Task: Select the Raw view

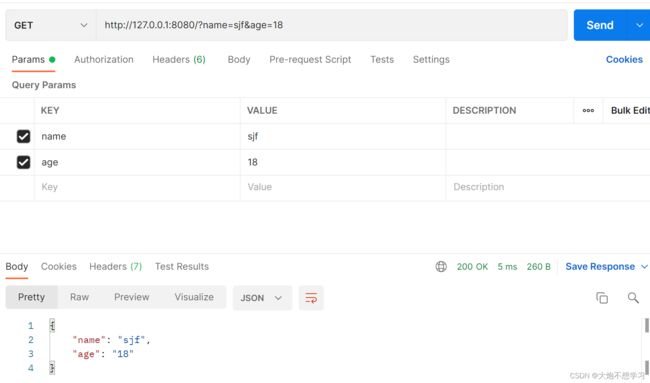Action: point(79,297)
